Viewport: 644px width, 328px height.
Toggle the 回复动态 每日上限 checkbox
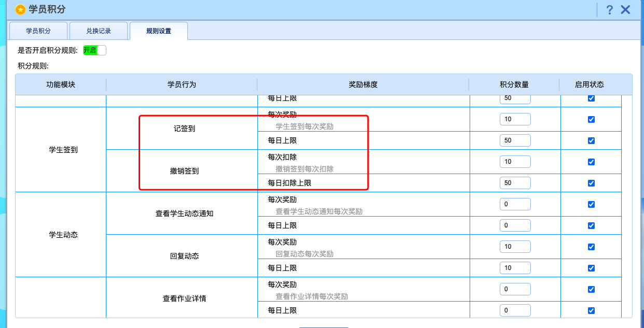[x=591, y=268]
